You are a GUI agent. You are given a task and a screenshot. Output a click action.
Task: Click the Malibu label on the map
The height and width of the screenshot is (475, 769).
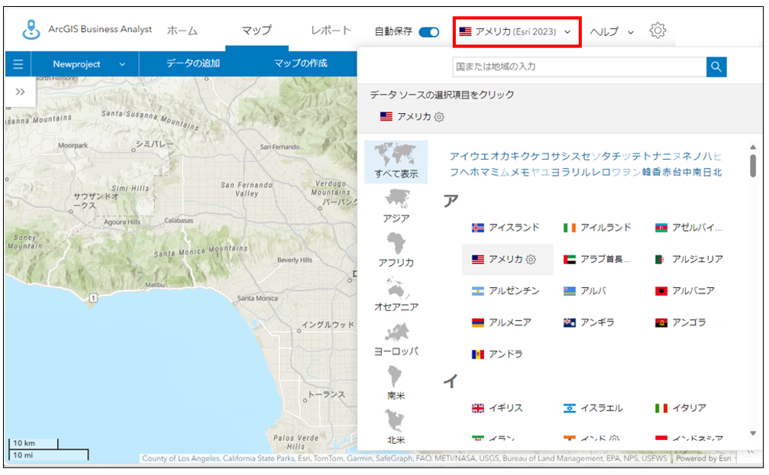[x=155, y=285]
